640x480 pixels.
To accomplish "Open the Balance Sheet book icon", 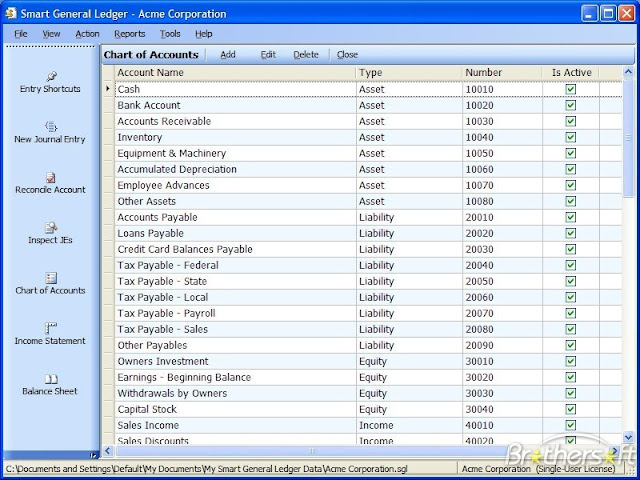I will click(51, 379).
